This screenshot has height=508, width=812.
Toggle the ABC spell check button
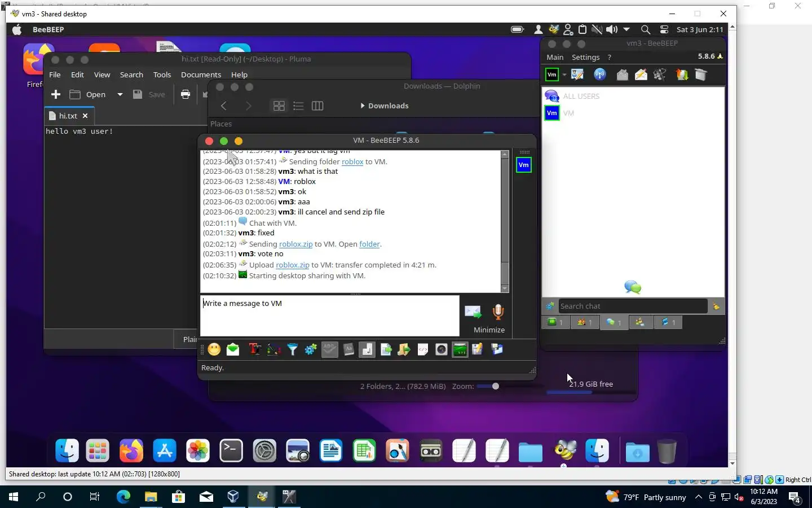point(330,349)
